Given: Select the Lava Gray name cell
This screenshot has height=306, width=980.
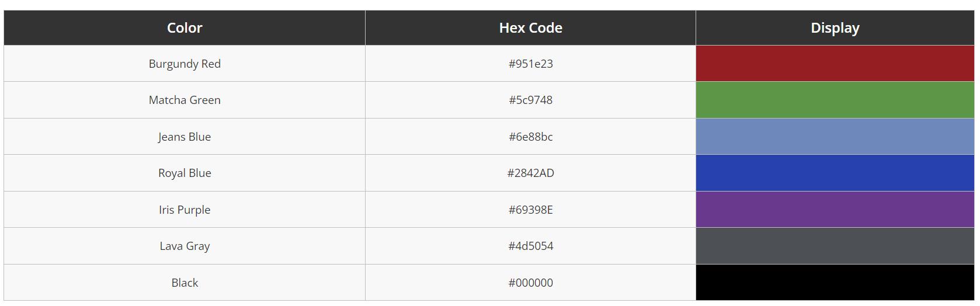Looking at the screenshot, I should click(185, 246).
